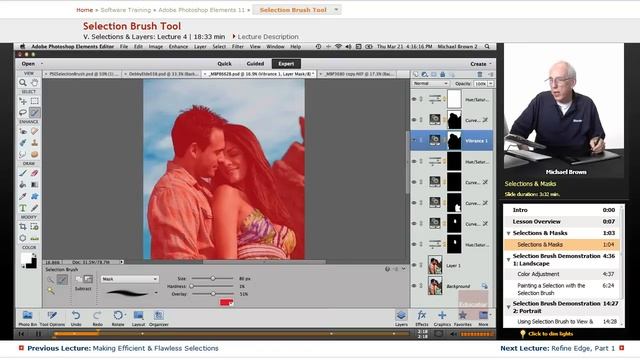Select the Spot Healing Brush tool
The width and height of the screenshot is (640, 360).
35,131
